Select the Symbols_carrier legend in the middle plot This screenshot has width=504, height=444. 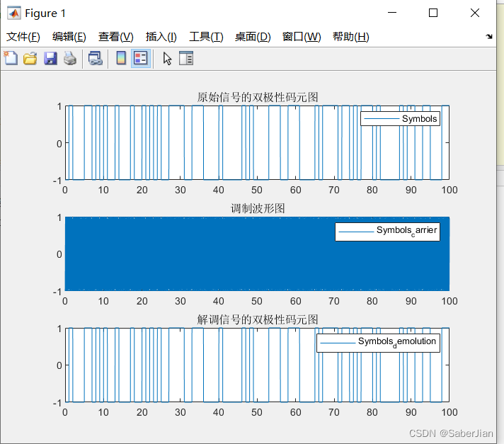pyautogui.click(x=387, y=232)
